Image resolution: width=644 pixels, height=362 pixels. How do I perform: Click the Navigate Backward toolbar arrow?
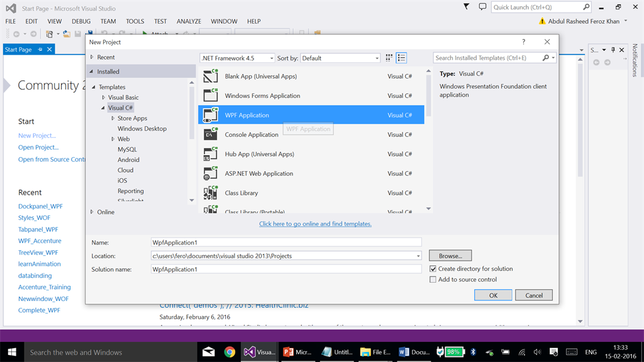(x=16, y=34)
